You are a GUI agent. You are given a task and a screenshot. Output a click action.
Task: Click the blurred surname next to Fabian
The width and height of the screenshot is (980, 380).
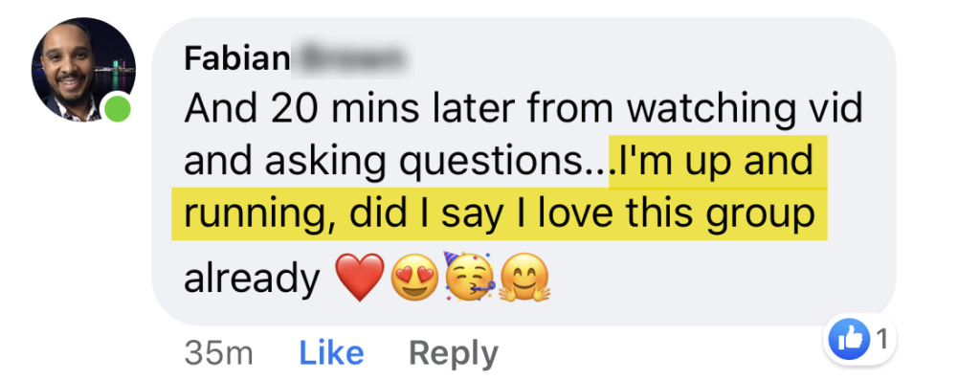tap(348, 60)
